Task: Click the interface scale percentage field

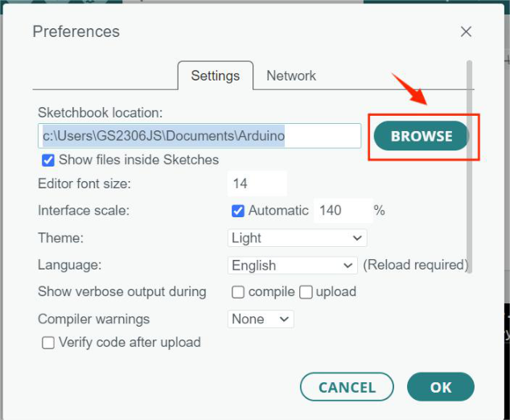Action: [343, 211]
